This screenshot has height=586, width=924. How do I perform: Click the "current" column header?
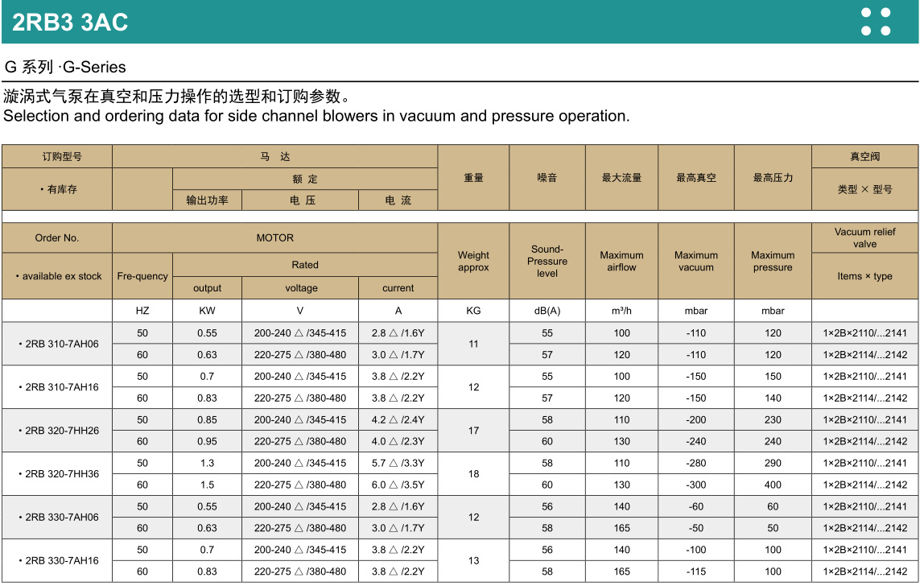pos(398,287)
